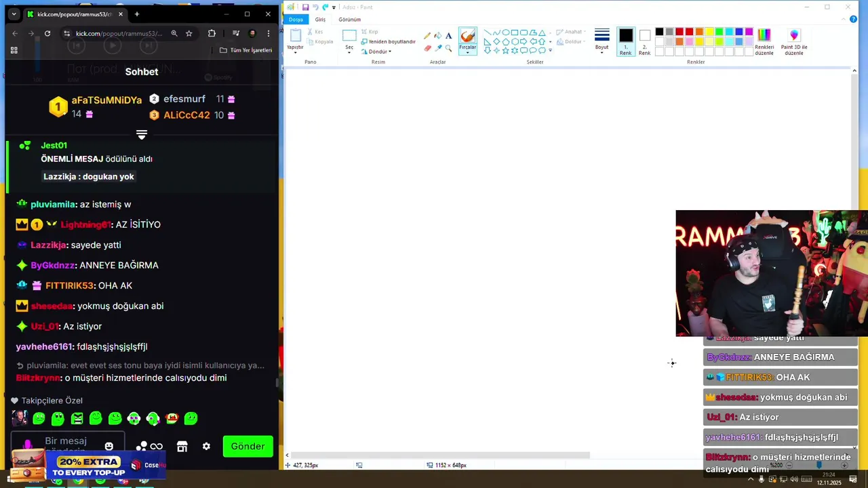The width and height of the screenshot is (868, 488).
Task: Open the chat settings gear icon
Action: (206, 446)
